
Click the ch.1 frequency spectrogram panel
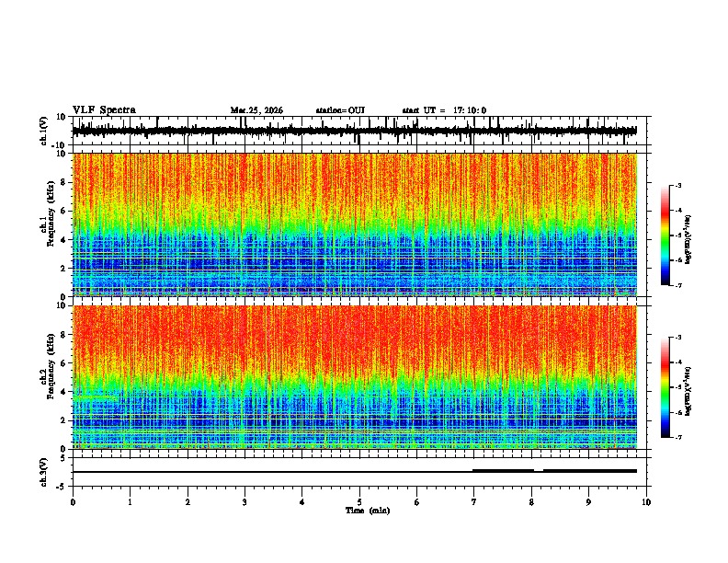pos(354,224)
